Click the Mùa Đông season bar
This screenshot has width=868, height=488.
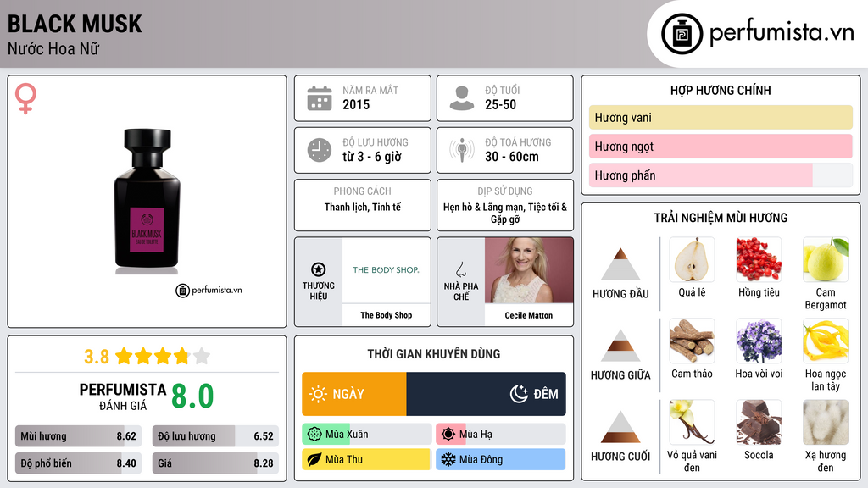click(x=501, y=459)
